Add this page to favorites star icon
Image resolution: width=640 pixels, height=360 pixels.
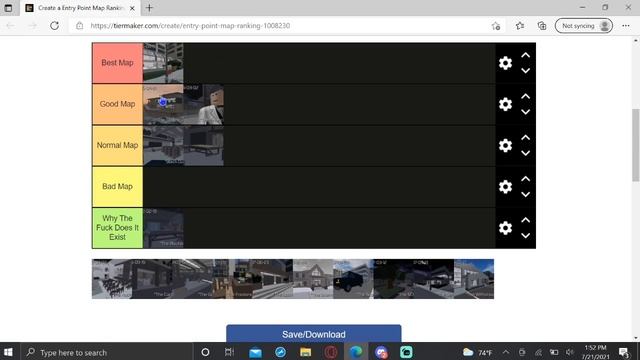click(496, 26)
